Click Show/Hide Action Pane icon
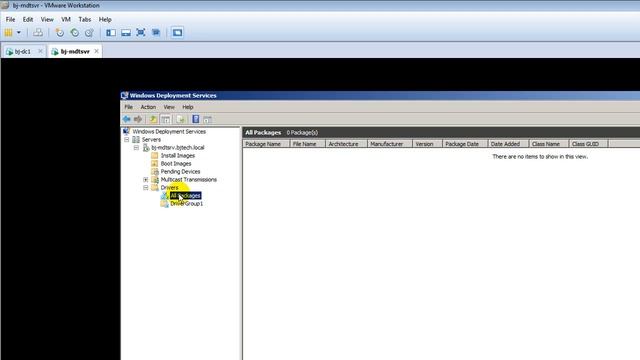This screenshot has width=640, height=360. tap(207, 119)
